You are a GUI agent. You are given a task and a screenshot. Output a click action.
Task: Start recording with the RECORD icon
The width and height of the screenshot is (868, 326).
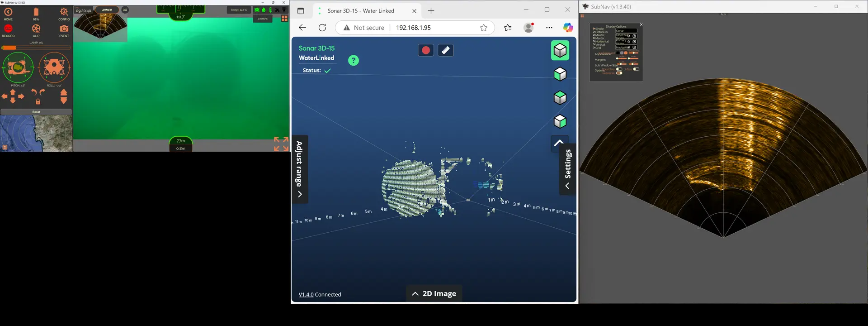pos(8,29)
